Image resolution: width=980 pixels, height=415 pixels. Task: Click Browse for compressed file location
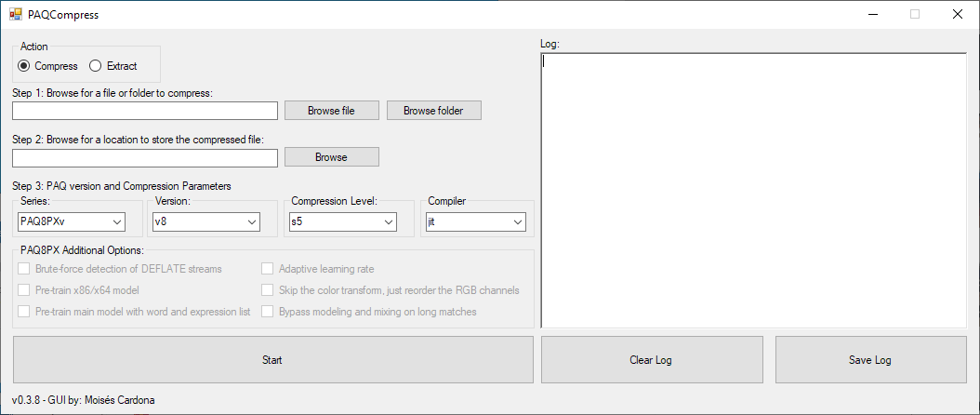pos(331,157)
